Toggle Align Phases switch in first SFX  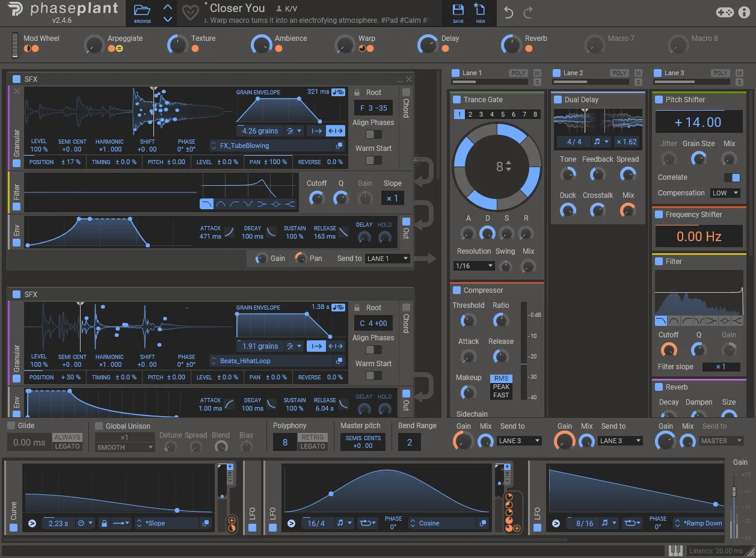pos(373,134)
